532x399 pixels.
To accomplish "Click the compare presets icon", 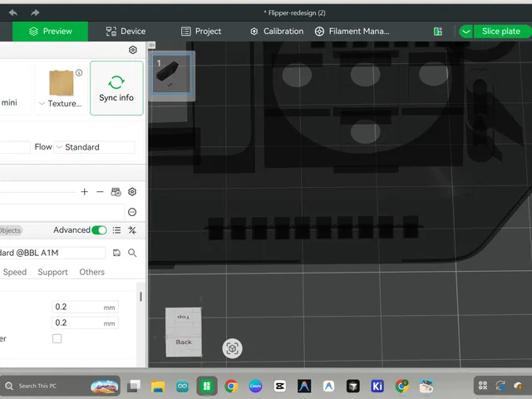I will [132, 230].
